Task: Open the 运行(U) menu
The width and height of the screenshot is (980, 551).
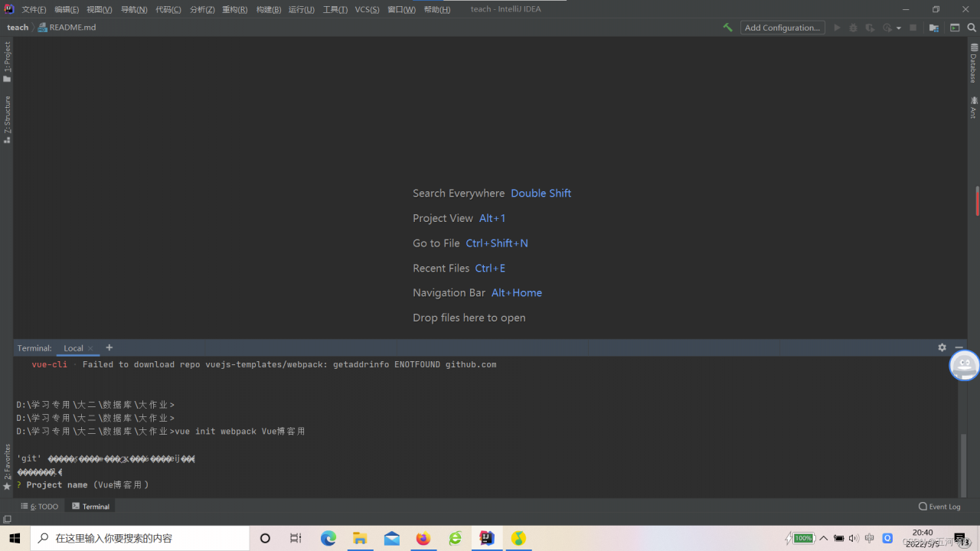Action: click(x=302, y=9)
